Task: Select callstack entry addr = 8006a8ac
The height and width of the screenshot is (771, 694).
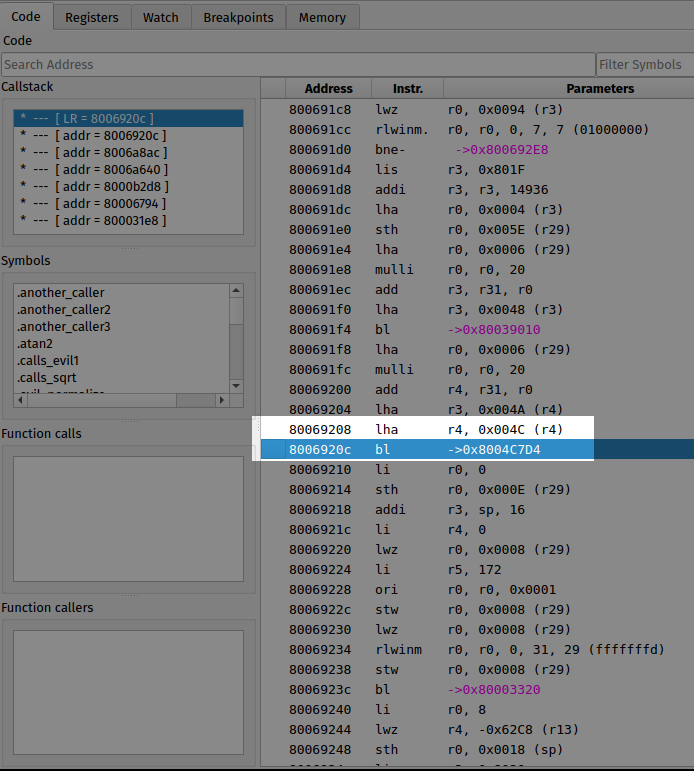Action: point(128,152)
